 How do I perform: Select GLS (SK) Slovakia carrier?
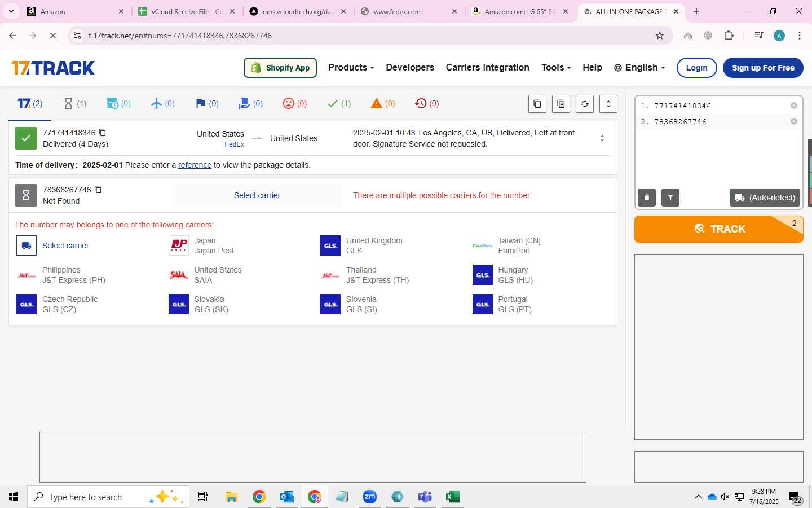[198, 304]
